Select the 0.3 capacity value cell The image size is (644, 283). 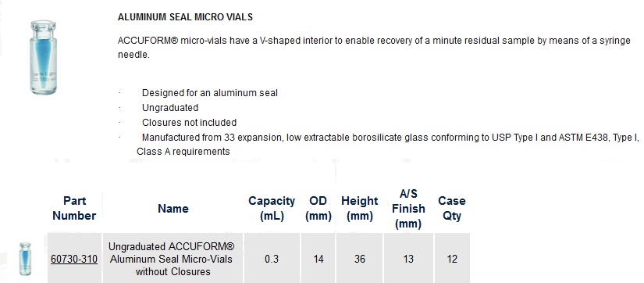click(x=272, y=259)
